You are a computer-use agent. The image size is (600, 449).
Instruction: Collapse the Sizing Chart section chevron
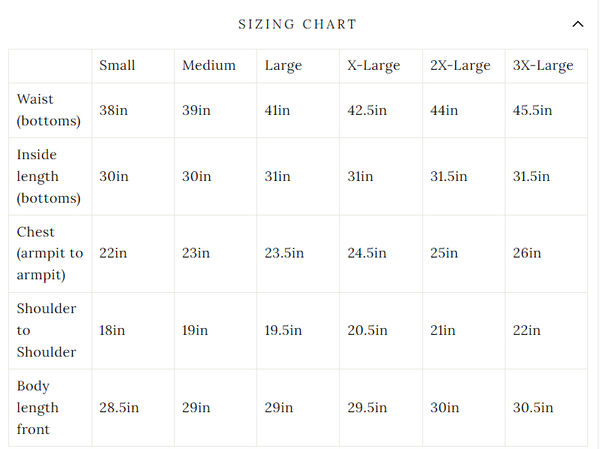tap(577, 24)
